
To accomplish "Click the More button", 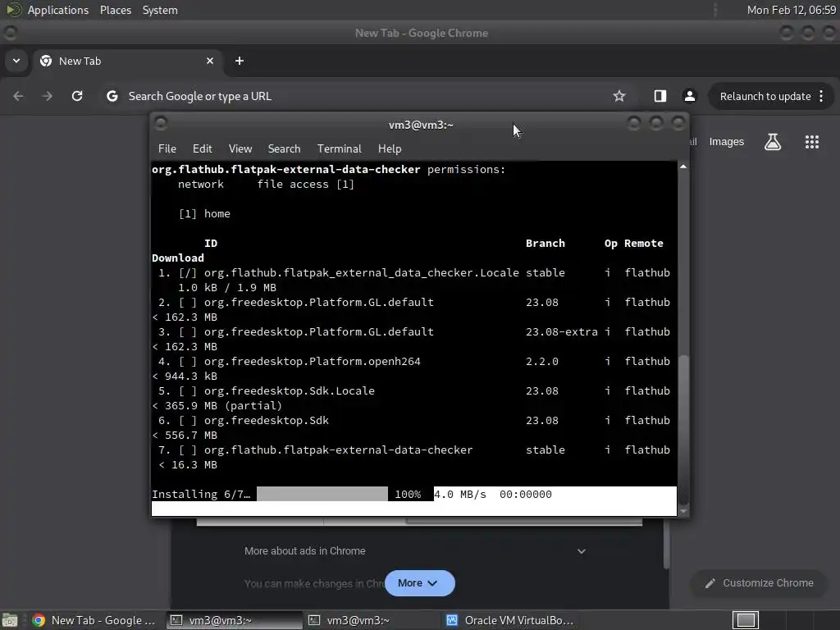I will (419, 583).
